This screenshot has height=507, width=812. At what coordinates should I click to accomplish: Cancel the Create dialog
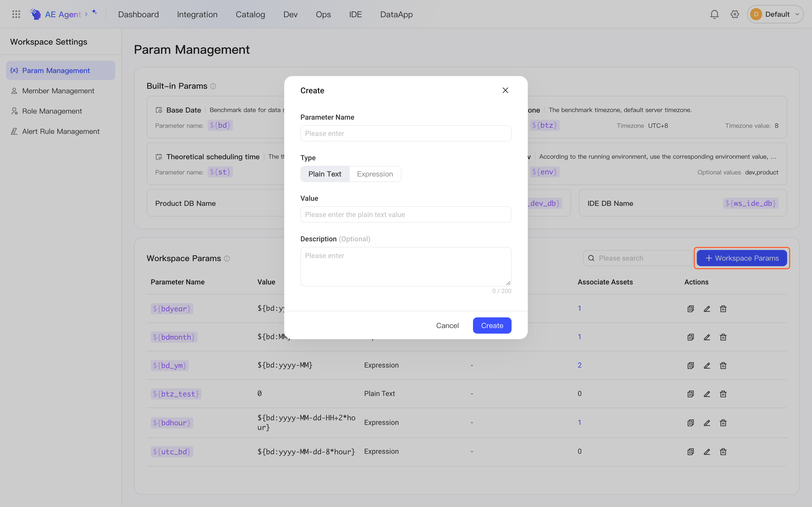447,325
